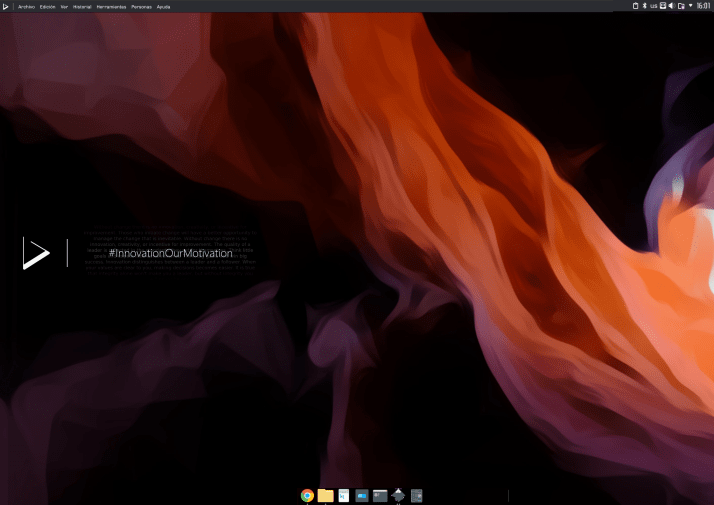The height and width of the screenshot is (505, 714).
Task: Open the volume speaker tray icon
Action: (x=671, y=6)
